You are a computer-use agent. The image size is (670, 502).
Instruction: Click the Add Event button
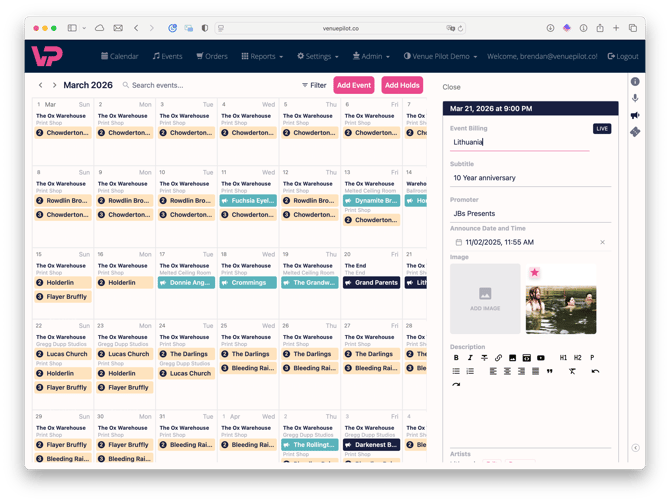tap(354, 86)
